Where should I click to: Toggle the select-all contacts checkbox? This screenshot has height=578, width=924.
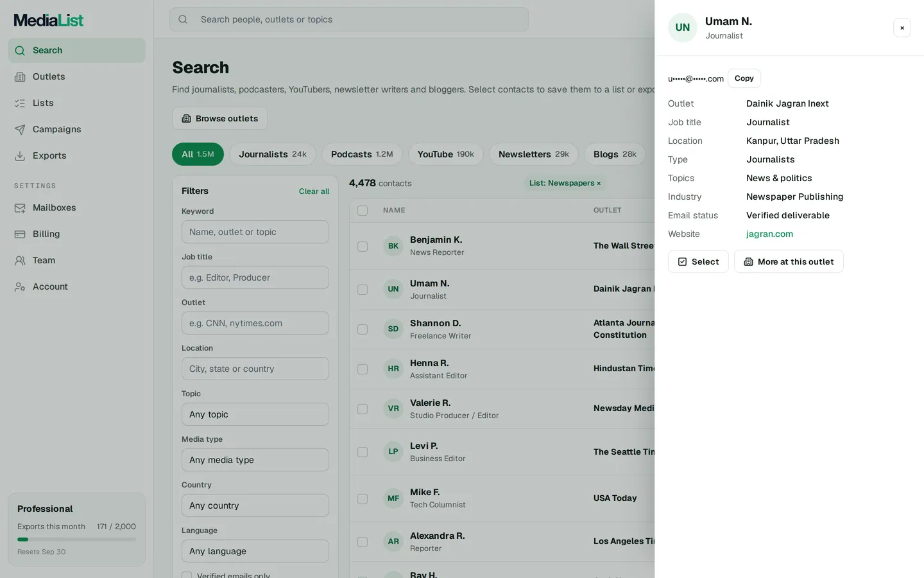(x=363, y=211)
